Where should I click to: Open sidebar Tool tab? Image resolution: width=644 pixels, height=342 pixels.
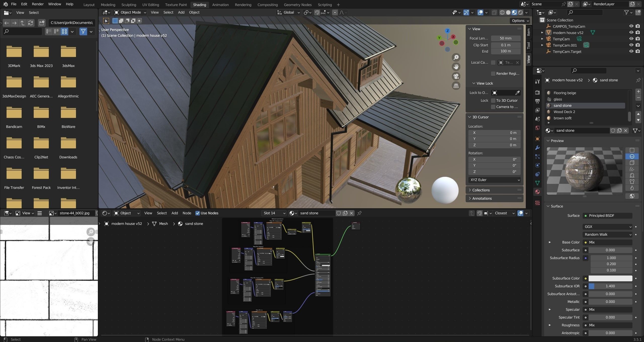(x=528, y=45)
